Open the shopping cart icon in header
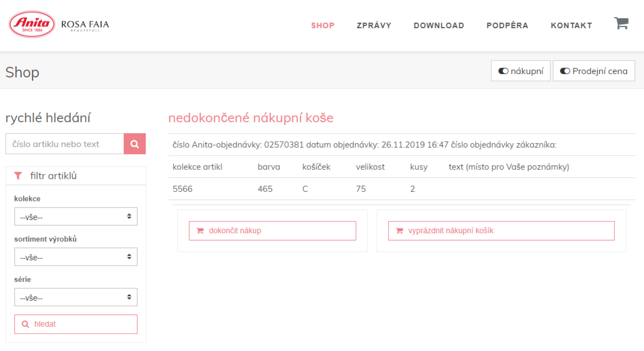 [x=621, y=24]
